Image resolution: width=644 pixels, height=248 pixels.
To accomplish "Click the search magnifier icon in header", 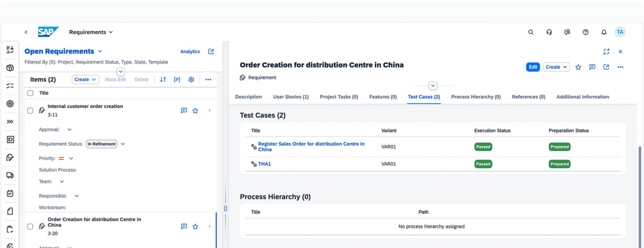I will tap(531, 32).
